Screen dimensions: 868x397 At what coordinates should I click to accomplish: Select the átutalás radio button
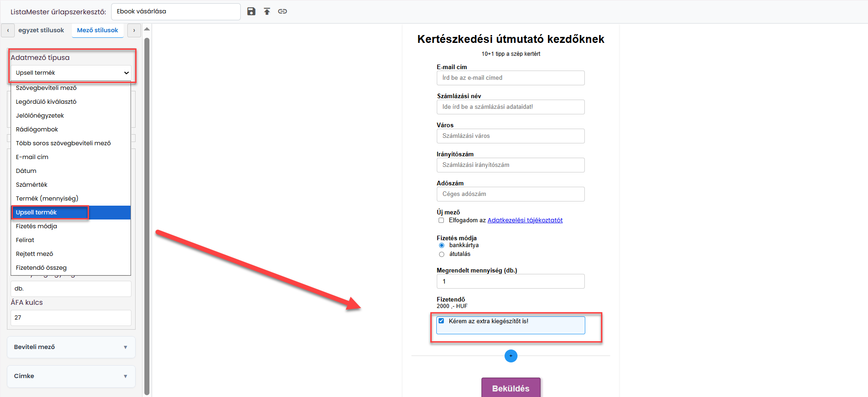[442, 255]
